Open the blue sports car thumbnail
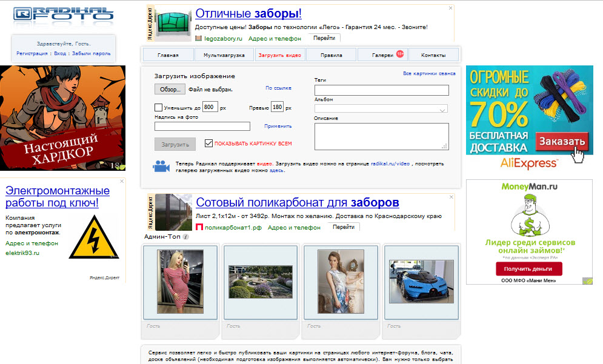This screenshot has height=364, width=603. click(421, 282)
